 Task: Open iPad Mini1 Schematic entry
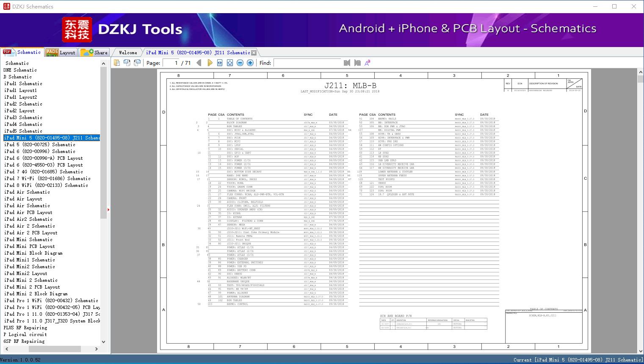point(30,260)
